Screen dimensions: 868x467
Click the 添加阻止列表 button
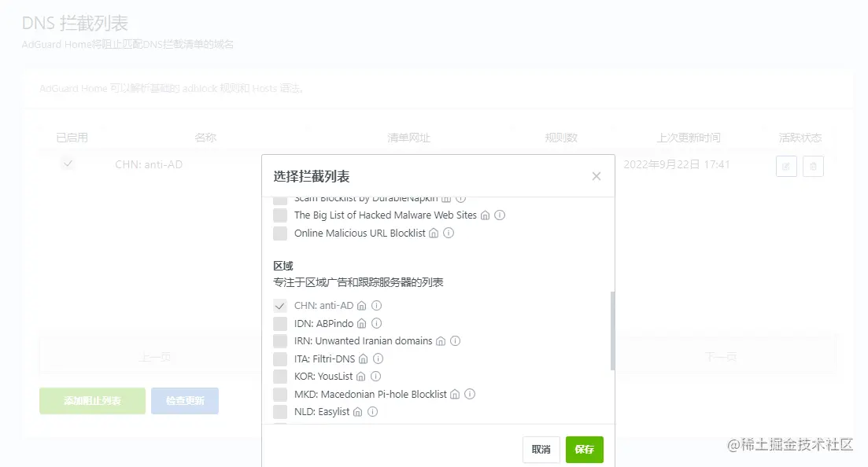(92, 401)
